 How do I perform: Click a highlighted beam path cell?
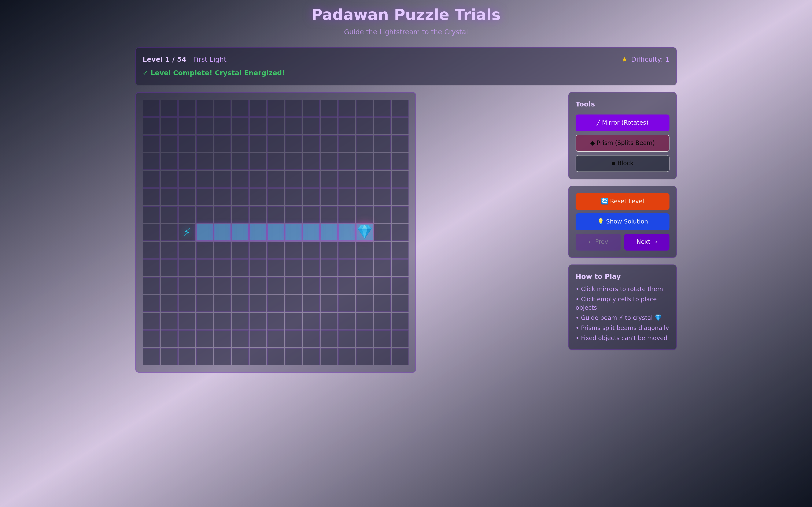pos(276,232)
